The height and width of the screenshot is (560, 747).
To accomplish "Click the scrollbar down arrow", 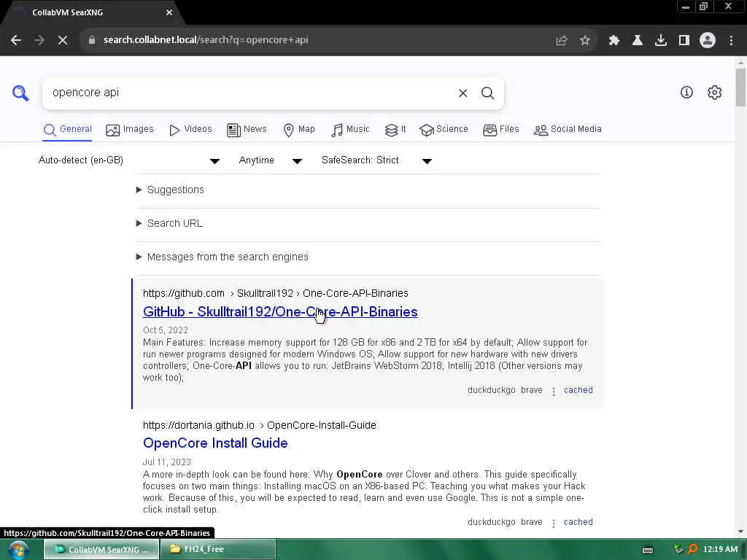I will tap(740, 532).
